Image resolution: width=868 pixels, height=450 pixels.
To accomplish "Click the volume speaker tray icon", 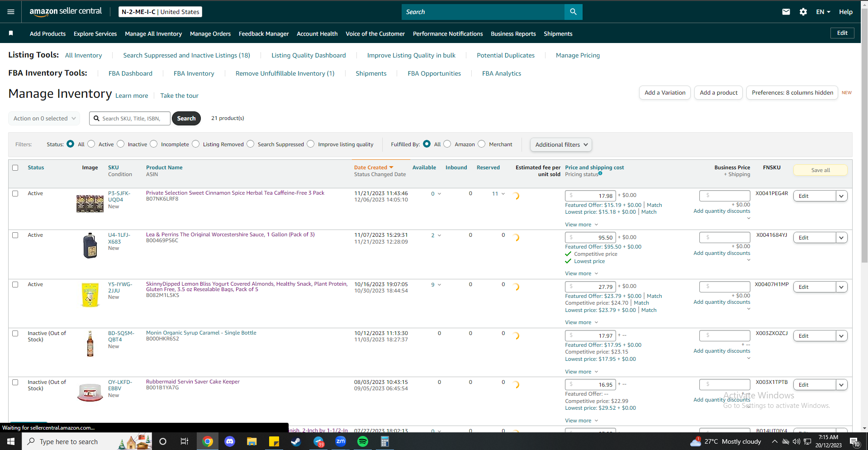I will [x=797, y=441].
